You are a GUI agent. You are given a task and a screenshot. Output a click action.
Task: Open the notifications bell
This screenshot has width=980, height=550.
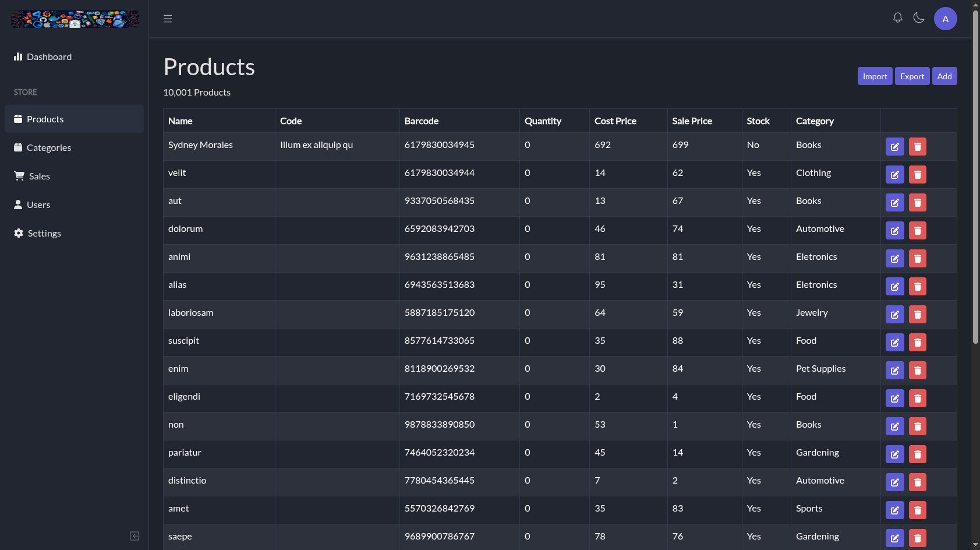[898, 18]
